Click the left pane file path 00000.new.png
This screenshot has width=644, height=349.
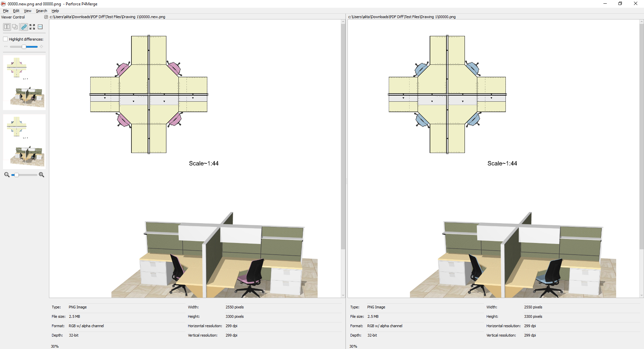[107, 17]
